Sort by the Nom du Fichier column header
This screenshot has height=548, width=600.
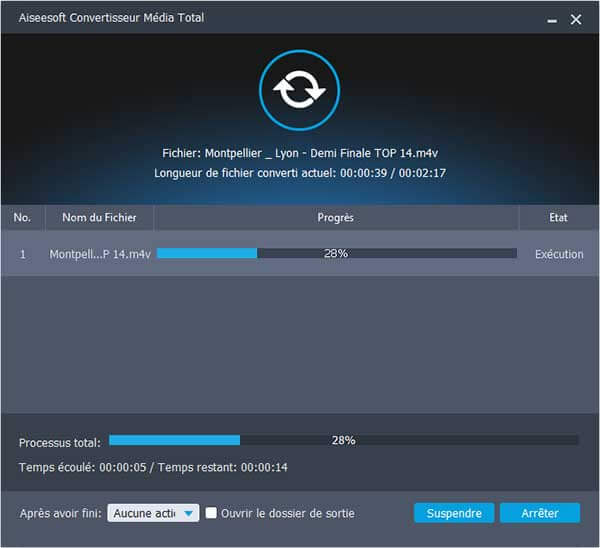click(99, 218)
